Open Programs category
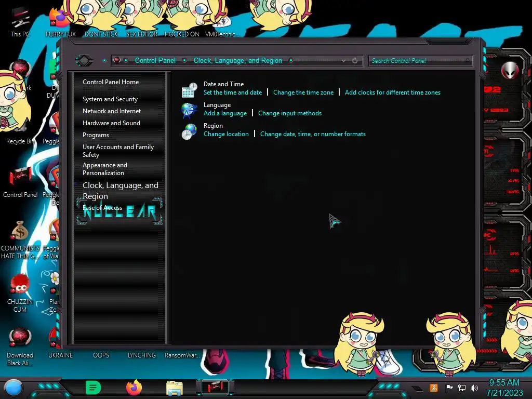 coord(96,135)
